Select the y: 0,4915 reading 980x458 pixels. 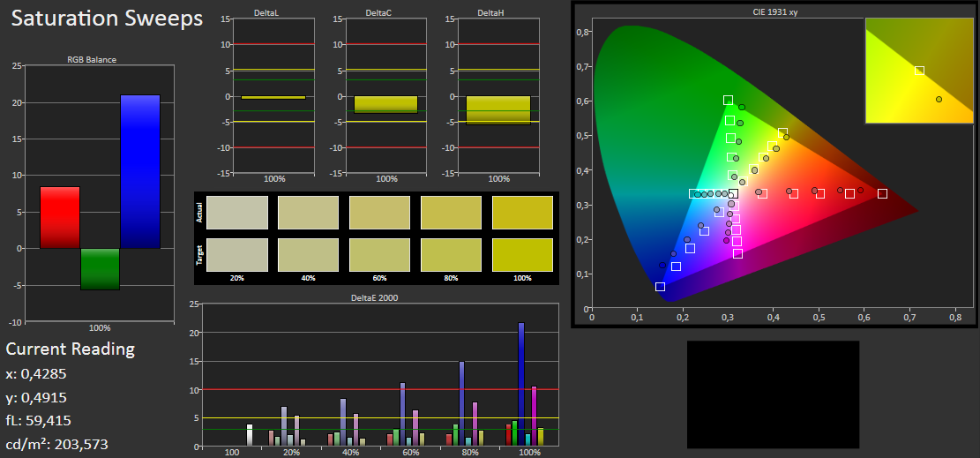click(x=35, y=398)
